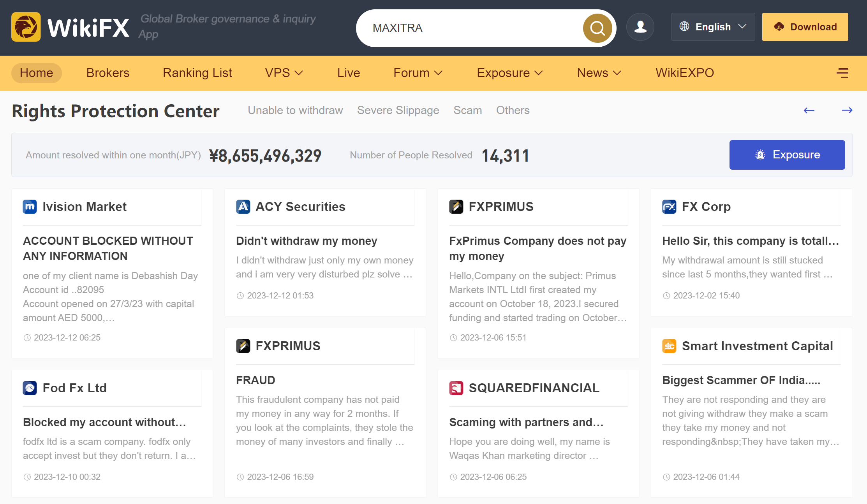Go to next complaints with right arrow
Screen dimensions: 867x504
(x=847, y=111)
